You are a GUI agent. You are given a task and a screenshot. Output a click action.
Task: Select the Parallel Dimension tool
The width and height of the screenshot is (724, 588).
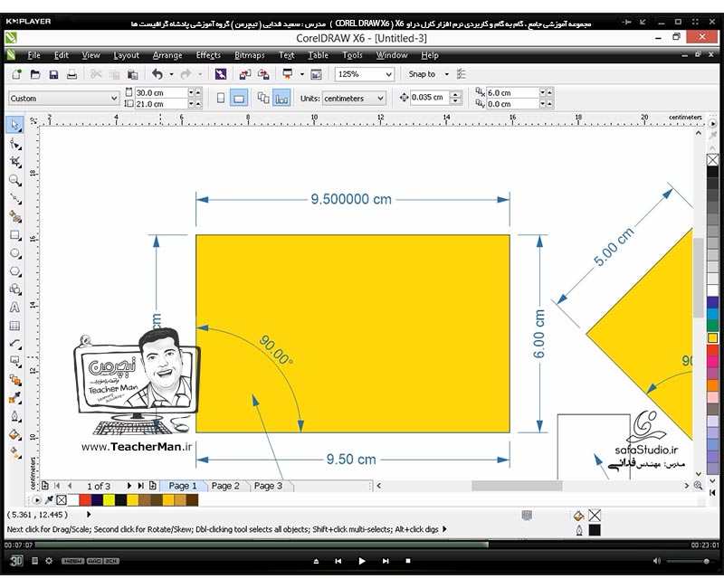[x=14, y=344]
